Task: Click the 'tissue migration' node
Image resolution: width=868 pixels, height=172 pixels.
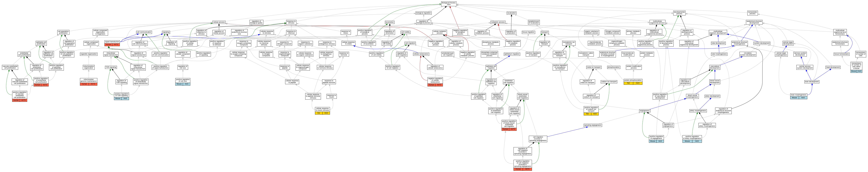Action: click(528, 32)
